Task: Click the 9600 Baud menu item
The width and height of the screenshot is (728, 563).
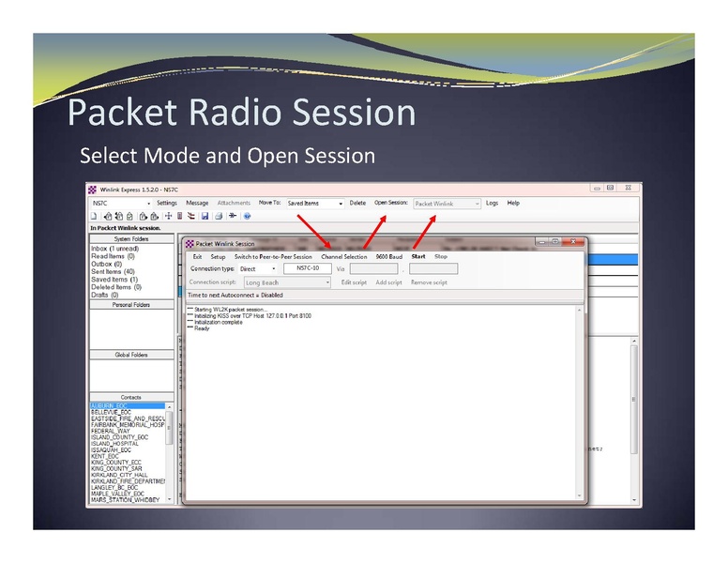Action: [x=389, y=256]
